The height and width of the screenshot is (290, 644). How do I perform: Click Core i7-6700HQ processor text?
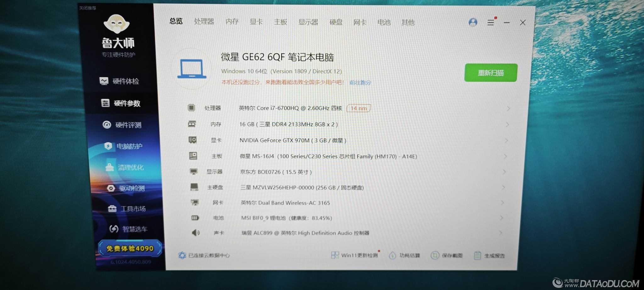(291, 108)
